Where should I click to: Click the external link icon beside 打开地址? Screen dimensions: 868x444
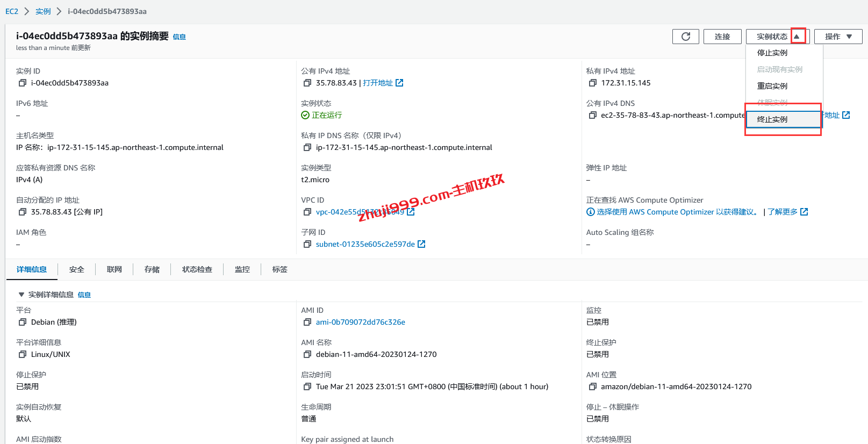pyautogui.click(x=399, y=83)
